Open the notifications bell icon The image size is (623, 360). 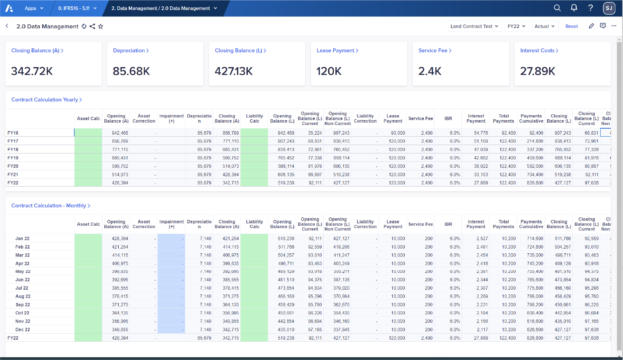[574, 8]
